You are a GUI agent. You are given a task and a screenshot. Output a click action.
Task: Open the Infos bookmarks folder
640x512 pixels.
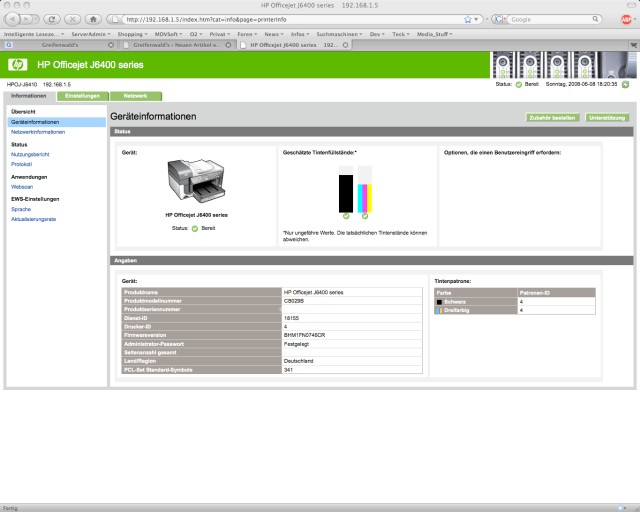point(300,34)
